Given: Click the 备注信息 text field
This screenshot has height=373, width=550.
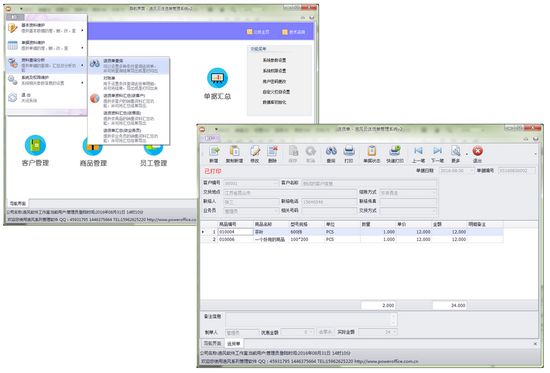Looking at the screenshot, I should (311, 320).
